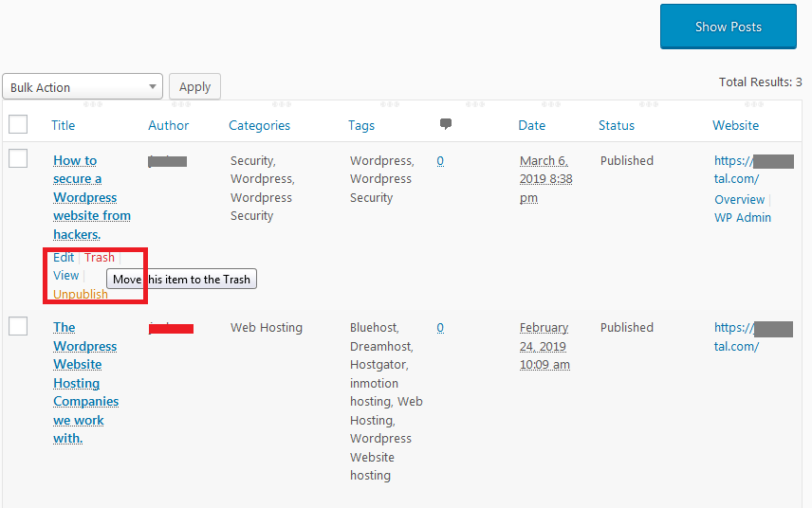Sort posts by Title column

(63, 125)
